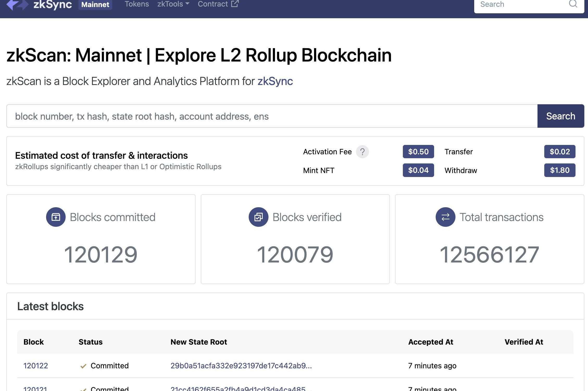
Task: Open the Contract menu link
Action: [x=213, y=4]
